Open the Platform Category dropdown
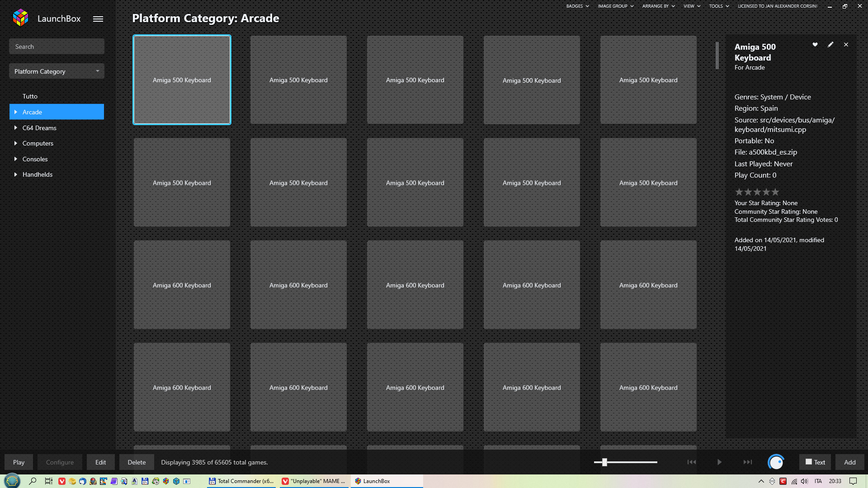The height and width of the screenshot is (488, 868). click(x=57, y=71)
